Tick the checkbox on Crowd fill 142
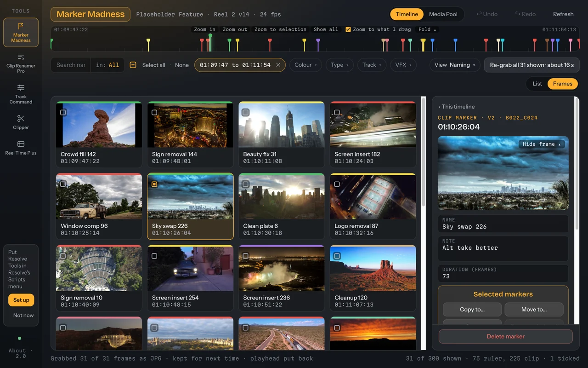 tap(63, 112)
